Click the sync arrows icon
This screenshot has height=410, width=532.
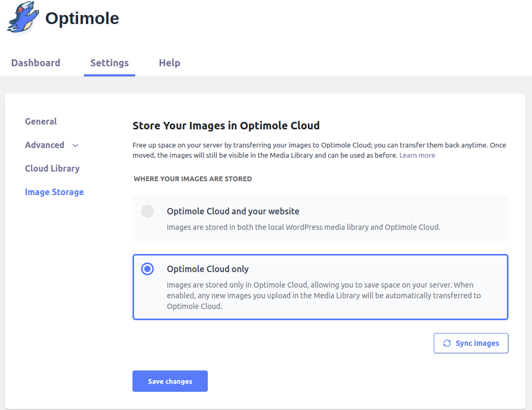pyautogui.click(x=447, y=343)
